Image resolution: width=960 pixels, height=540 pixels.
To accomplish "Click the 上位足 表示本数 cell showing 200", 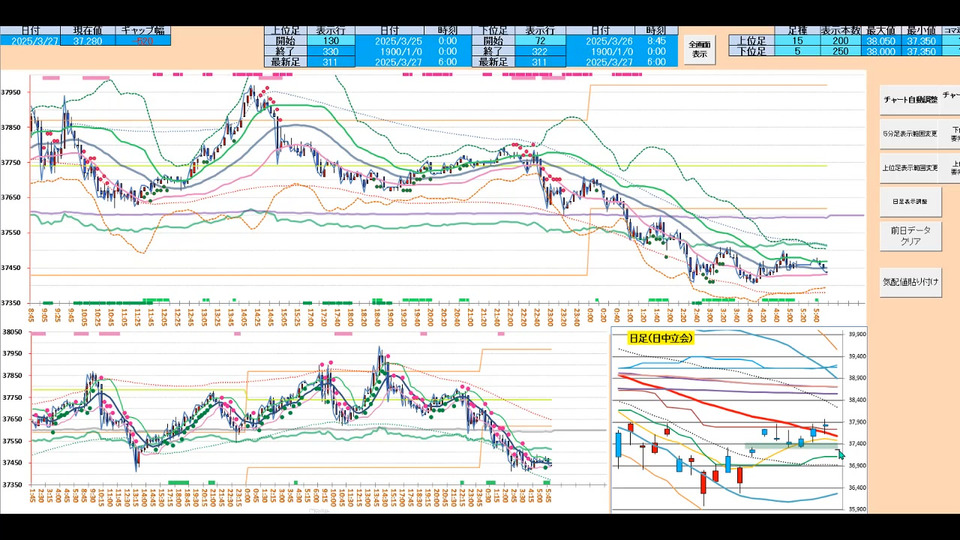I will point(841,40).
